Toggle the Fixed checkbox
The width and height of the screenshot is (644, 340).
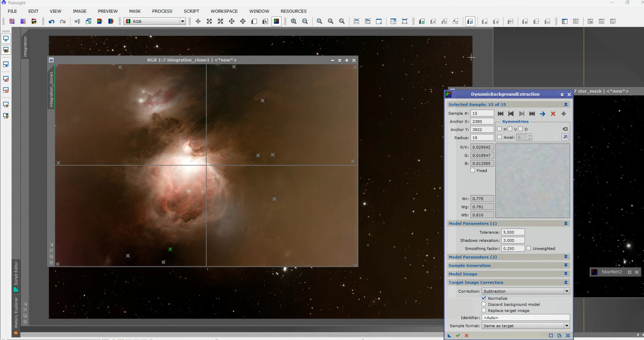pos(473,171)
